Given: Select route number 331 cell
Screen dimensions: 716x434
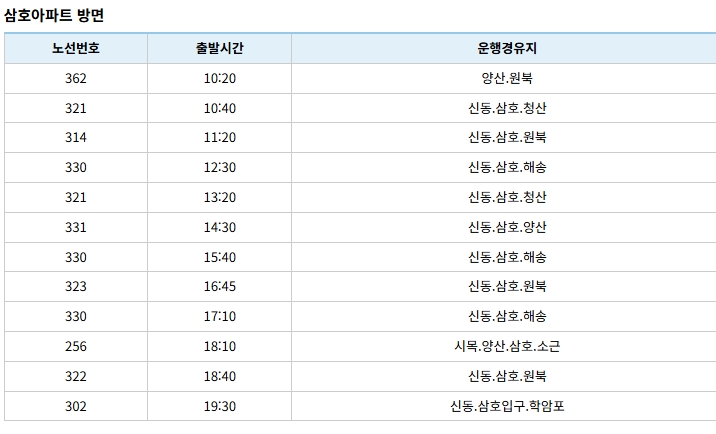Looking at the screenshot, I should 76,227.
